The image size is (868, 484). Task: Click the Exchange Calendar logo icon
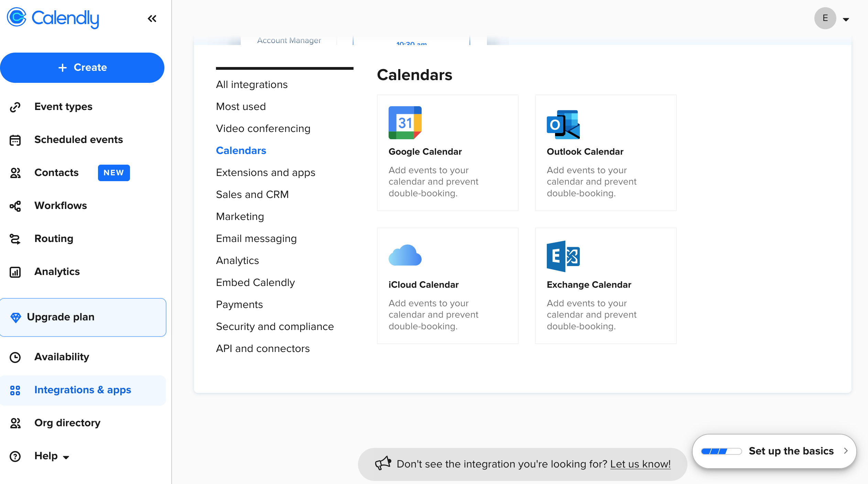(563, 256)
